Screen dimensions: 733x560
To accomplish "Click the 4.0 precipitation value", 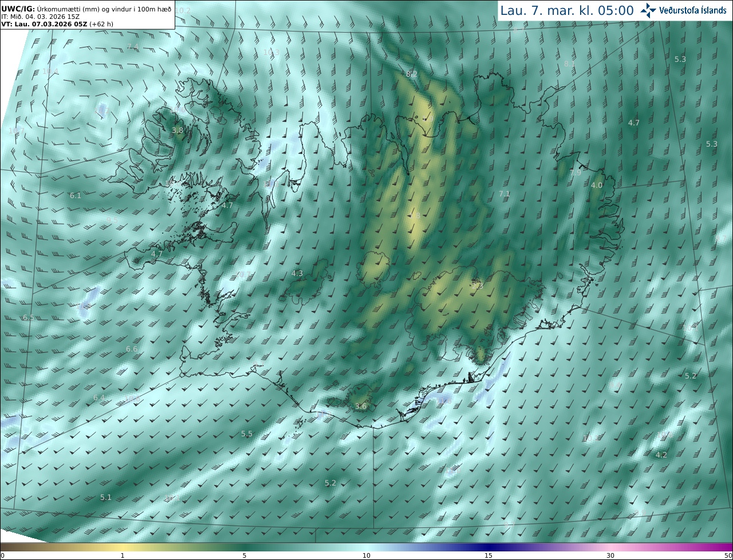I will (597, 186).
